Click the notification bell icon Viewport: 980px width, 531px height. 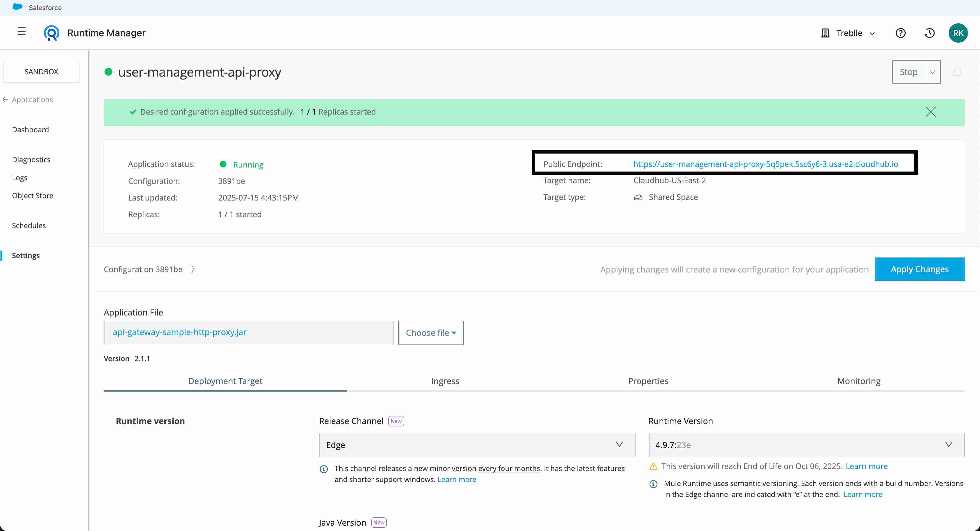pyautogui.click(x=957, y=72)
